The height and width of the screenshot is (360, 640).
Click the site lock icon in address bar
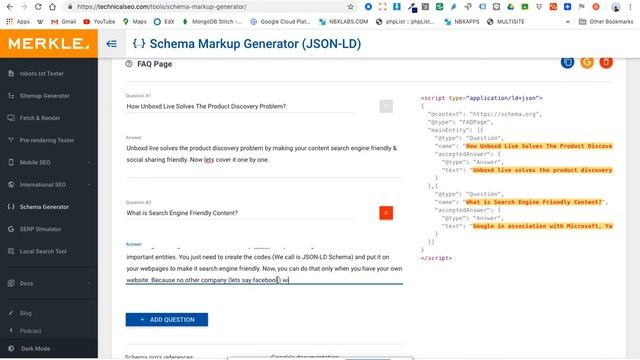[x=70, y=7]
